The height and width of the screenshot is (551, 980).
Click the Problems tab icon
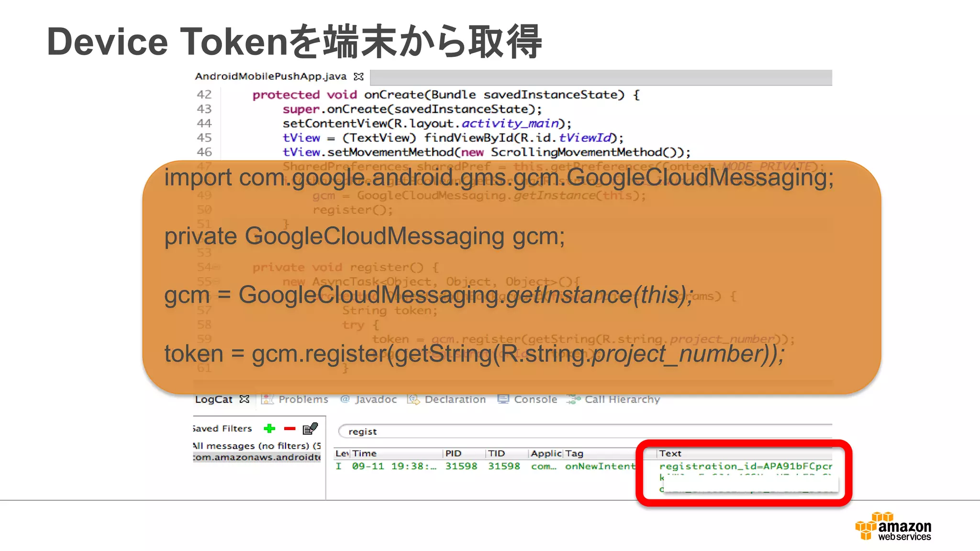pyautogui.click(x=267, y=399)
